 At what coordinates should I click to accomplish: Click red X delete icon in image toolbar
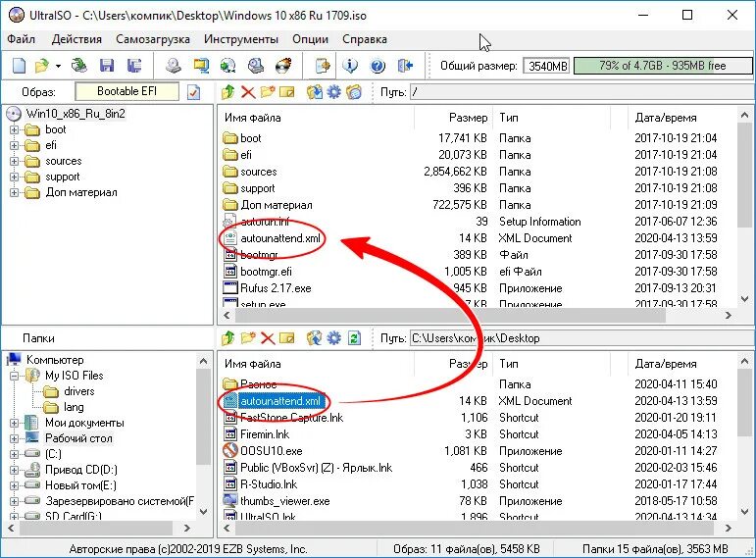(248, 91)
